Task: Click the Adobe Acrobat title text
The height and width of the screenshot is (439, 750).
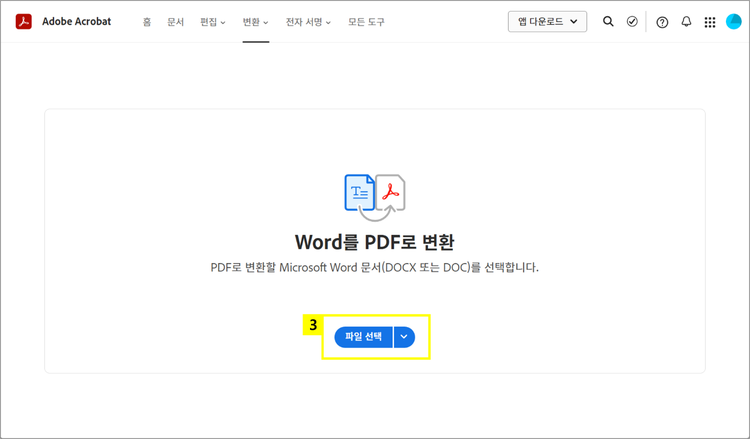Action: (77, 22)
